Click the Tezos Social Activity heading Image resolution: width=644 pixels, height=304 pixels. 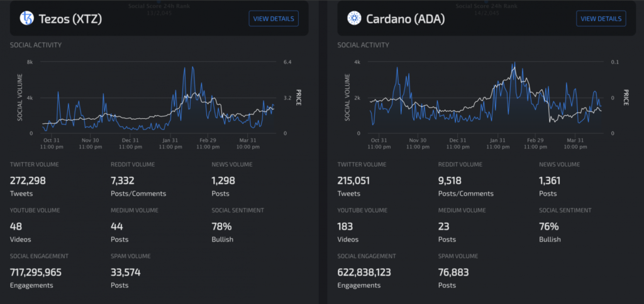[x=36, y=45]
